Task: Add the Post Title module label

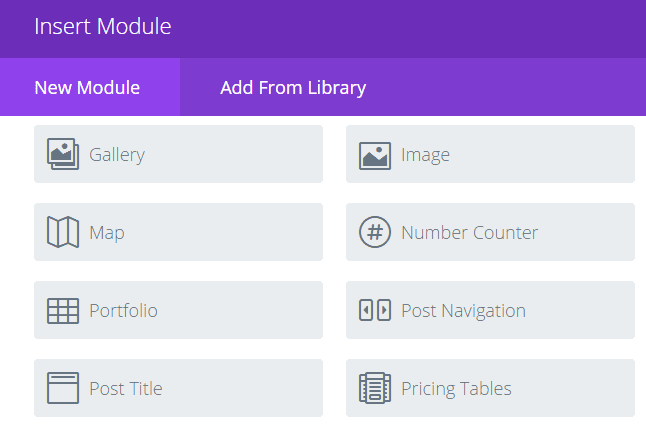Action: [125, 389]
